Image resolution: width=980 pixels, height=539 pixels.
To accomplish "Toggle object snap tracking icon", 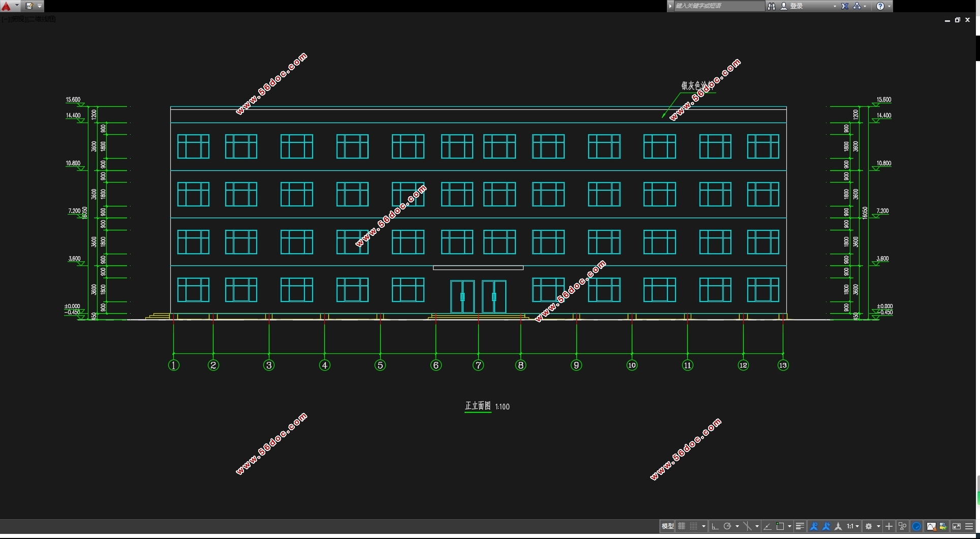I will pyautogui.click(x=768, y=526).
